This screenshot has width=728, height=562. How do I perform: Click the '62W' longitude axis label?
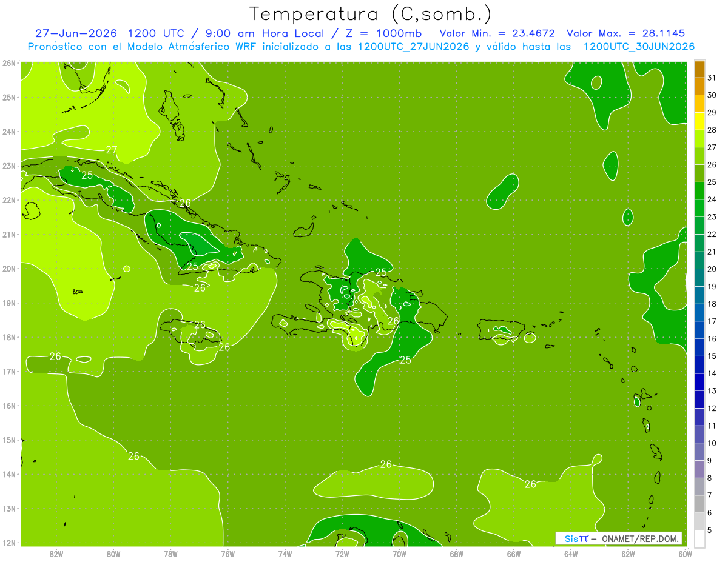tap(628, 554)
